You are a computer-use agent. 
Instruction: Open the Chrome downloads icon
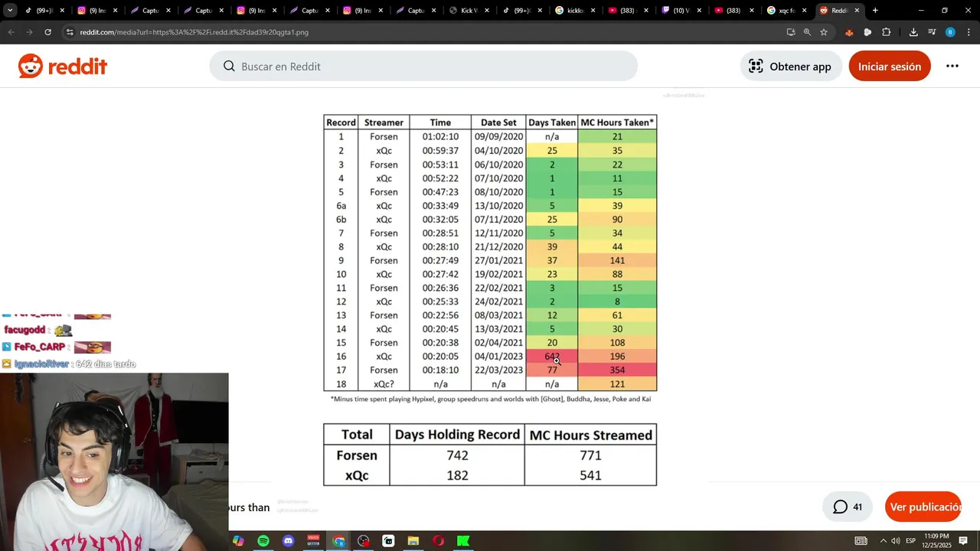pos(913,32)
